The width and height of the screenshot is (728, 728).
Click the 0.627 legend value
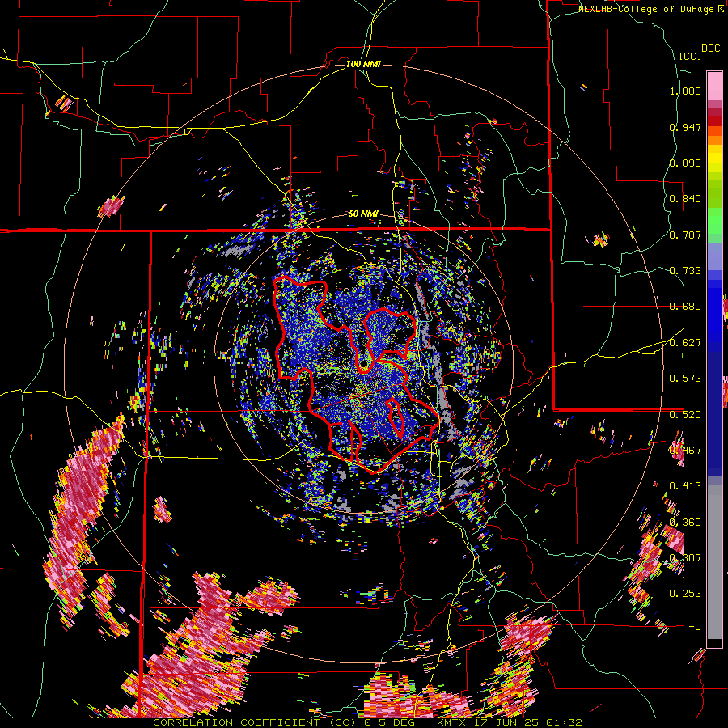coord(685,343)
